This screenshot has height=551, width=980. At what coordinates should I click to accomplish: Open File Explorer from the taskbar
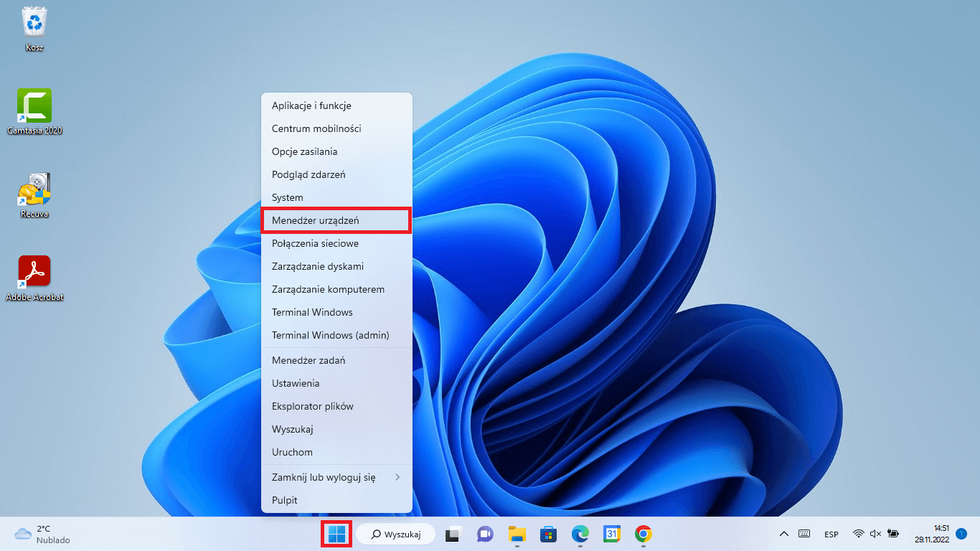coord(517,534)
